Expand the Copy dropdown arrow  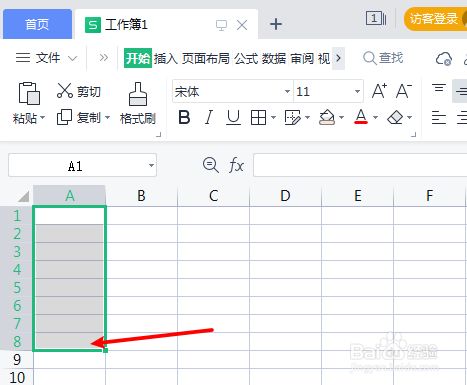point(107,118)
